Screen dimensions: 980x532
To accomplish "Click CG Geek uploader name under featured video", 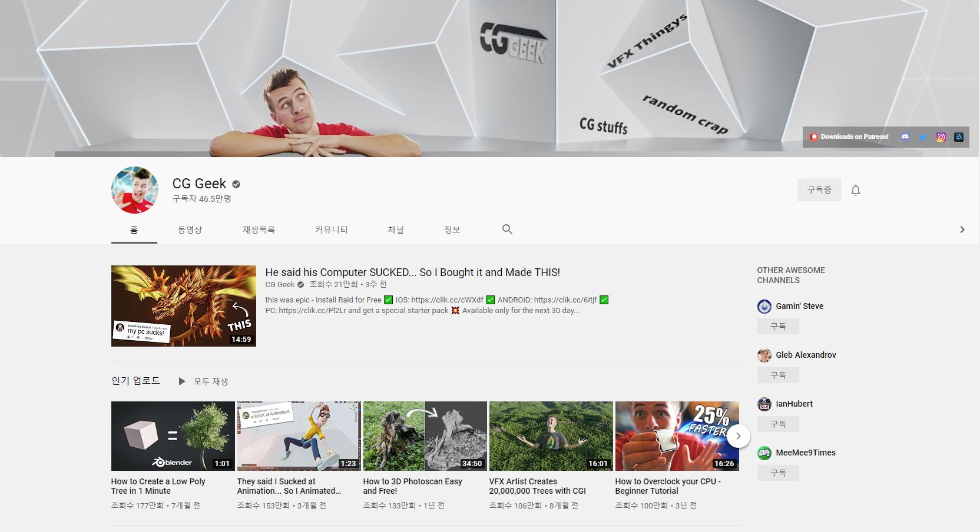I will pos(280,285).
